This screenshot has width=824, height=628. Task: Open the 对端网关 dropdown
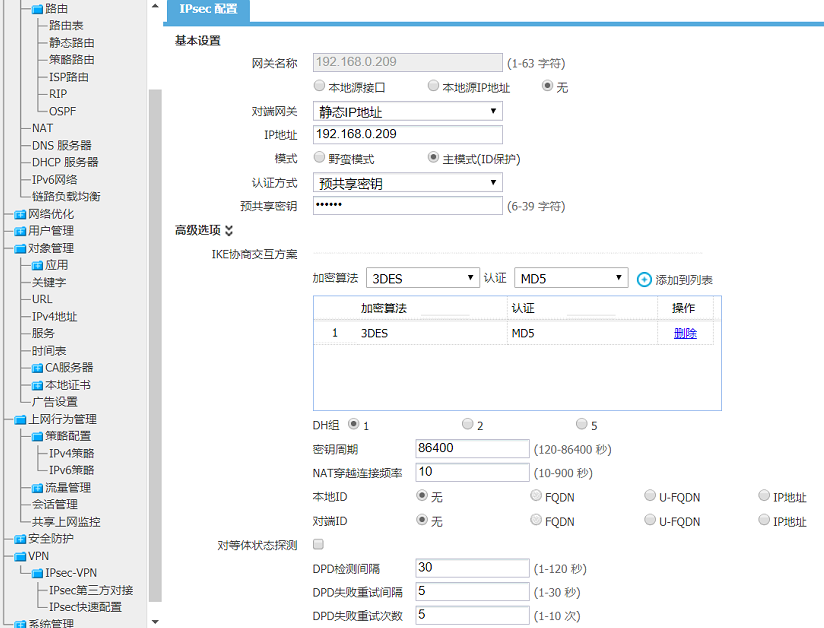coord(407,111)
